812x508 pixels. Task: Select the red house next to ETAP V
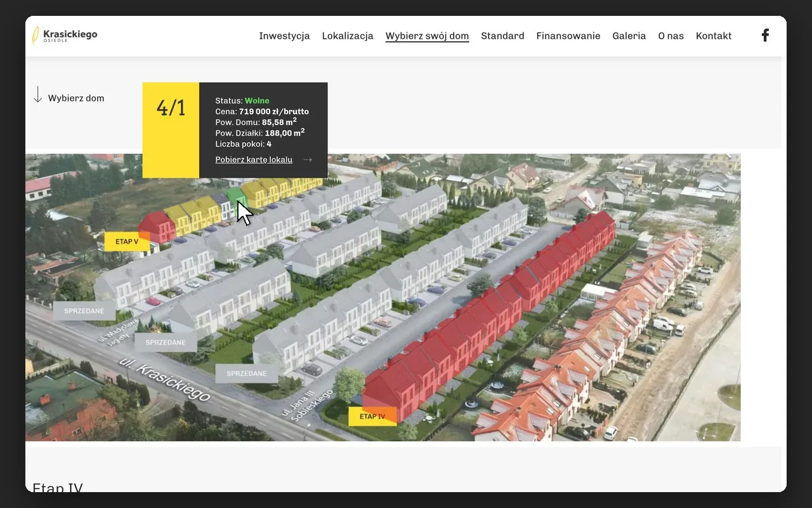156,227
